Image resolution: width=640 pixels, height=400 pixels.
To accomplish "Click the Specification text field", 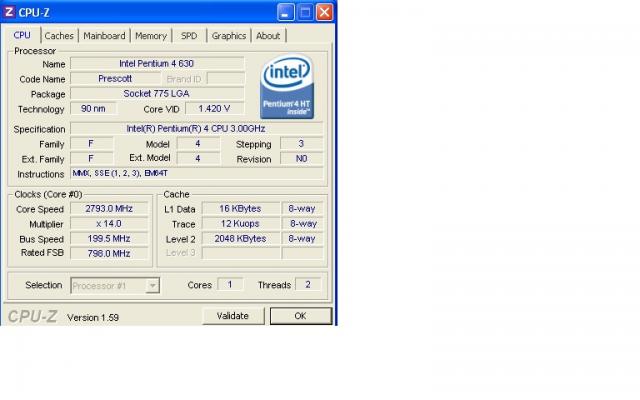I will [197, 129].
